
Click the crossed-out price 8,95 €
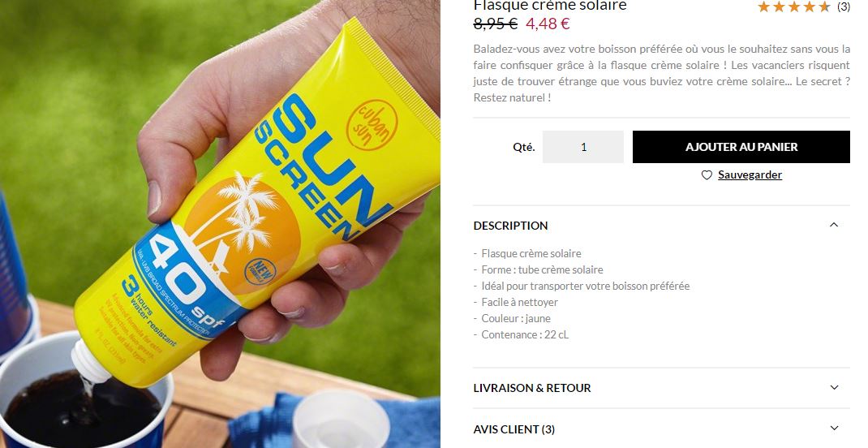(x=496, y=24)
